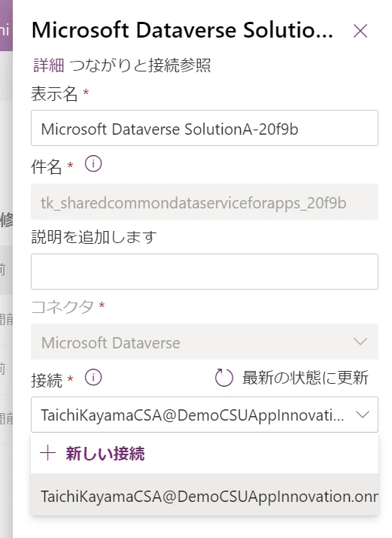Image resolution: width=392 pixels, height=538 pixels.
Task: Click the plus icon for new connection
Action: (x=47, y=453)
